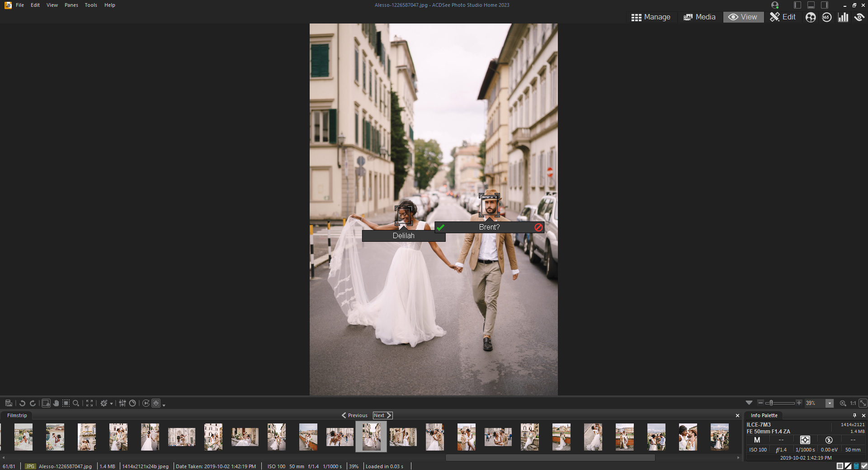Activate the Zoom magnifier tool
The height and width of the screenshot is (470, 868).
point(76,404)
